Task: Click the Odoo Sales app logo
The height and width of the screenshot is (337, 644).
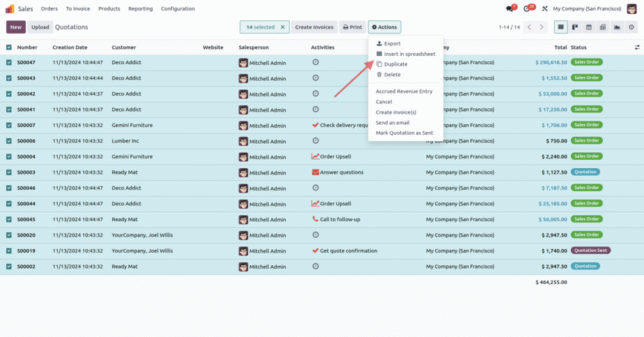Action: tap(10, 9)
